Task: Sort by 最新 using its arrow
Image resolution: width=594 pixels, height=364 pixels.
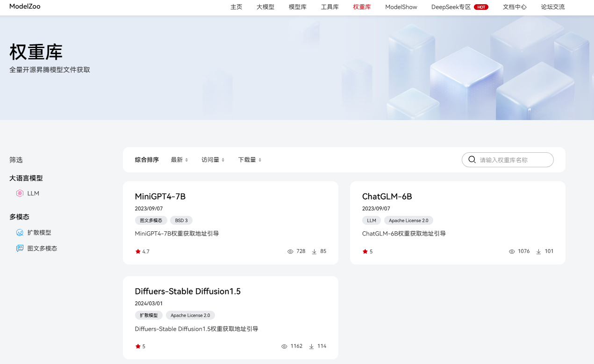Action: (x=186, y=160)
